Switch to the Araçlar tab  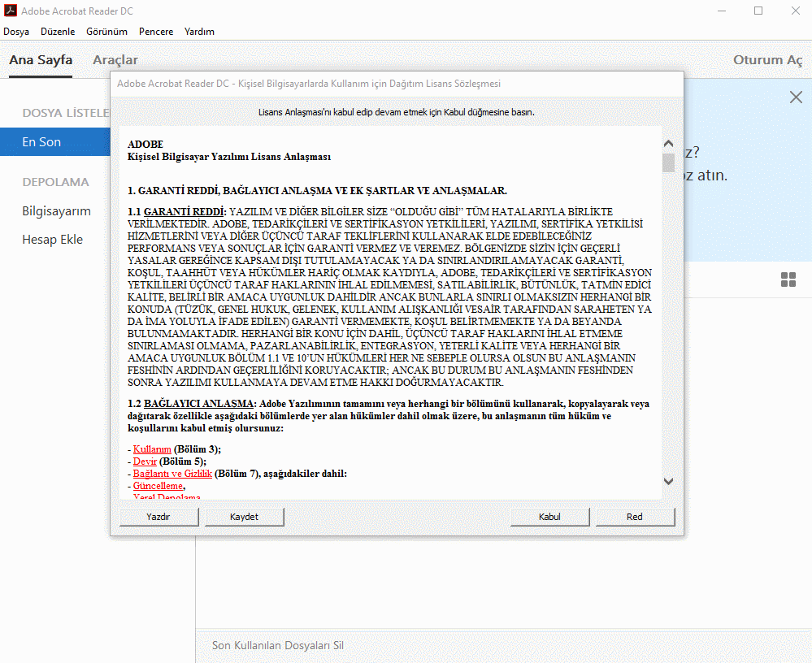[115, 60]
